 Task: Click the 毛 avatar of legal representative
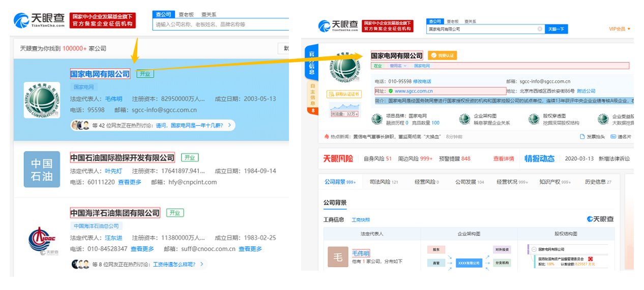point(338,257)
